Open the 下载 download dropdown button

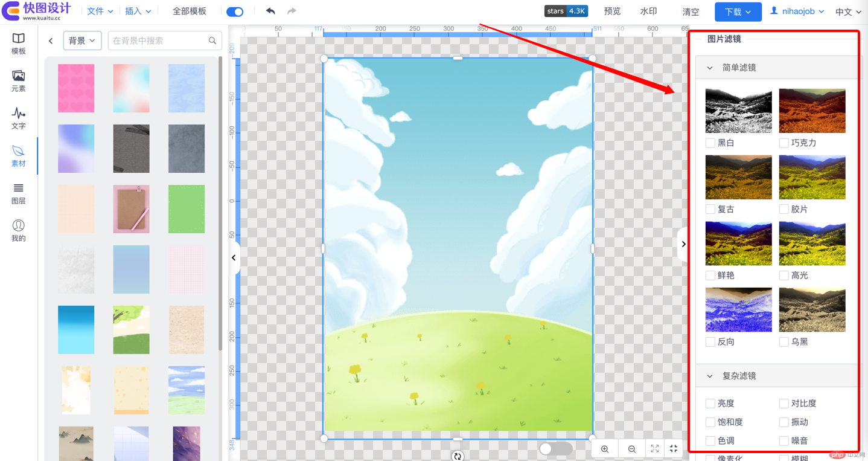(738, 11)
